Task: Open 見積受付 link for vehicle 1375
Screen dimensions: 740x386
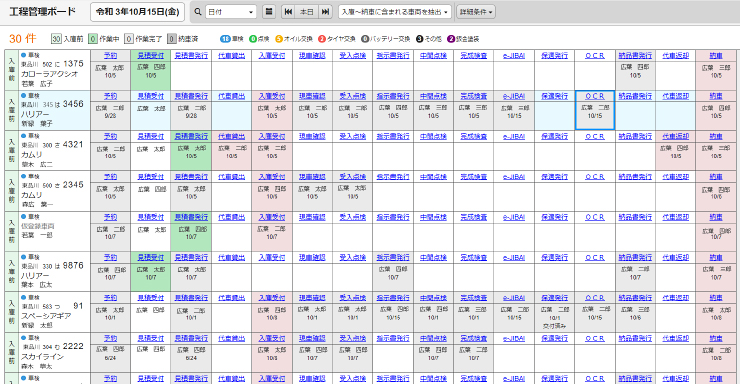Action: [151, 55]
